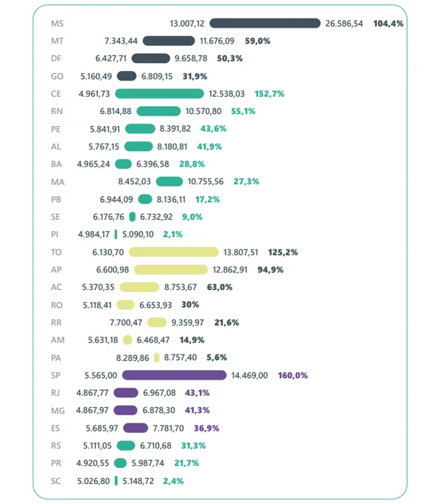Click the yellow AP bar
Image resolution: width=444 pixels, height=504 pixels.
point(171,269)
